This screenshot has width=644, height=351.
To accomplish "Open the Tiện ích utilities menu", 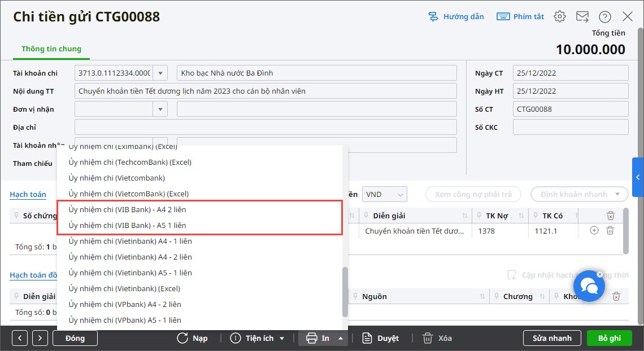I will coord(257,338).
